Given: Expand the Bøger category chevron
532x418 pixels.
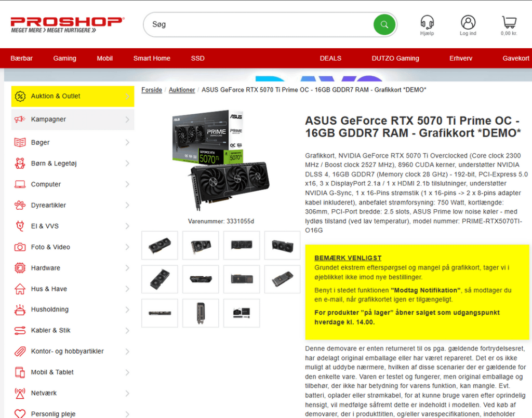Looking at the screenshot, I should click(127, 142).
